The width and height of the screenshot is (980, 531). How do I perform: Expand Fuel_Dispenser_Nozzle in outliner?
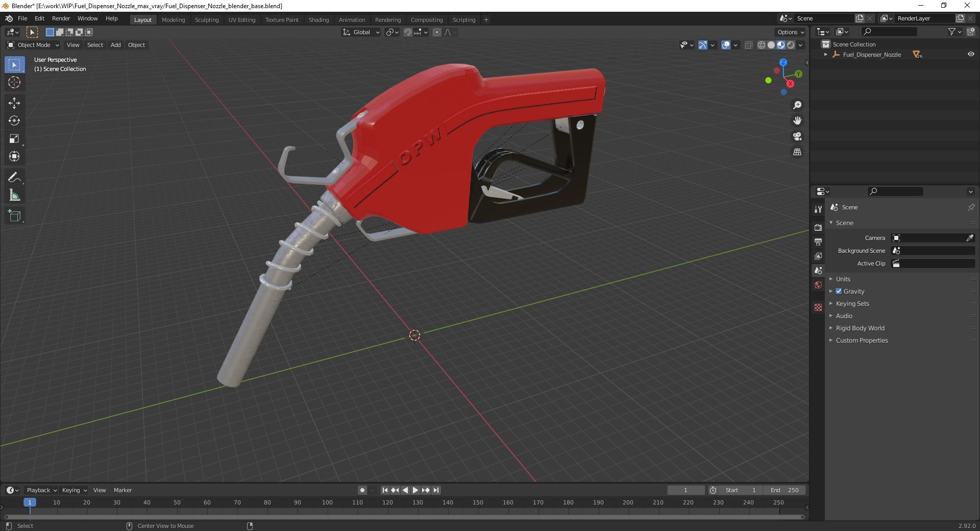click(x=826, y=55)
